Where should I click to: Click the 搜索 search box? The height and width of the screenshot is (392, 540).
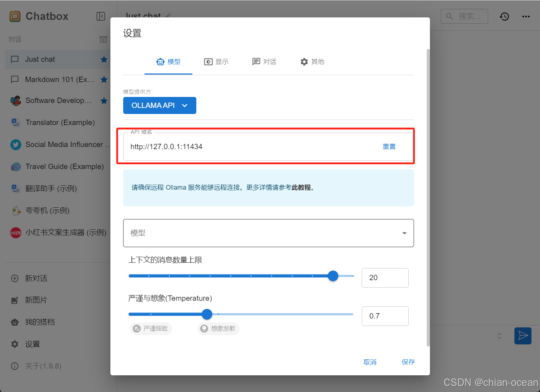point(464,16)
